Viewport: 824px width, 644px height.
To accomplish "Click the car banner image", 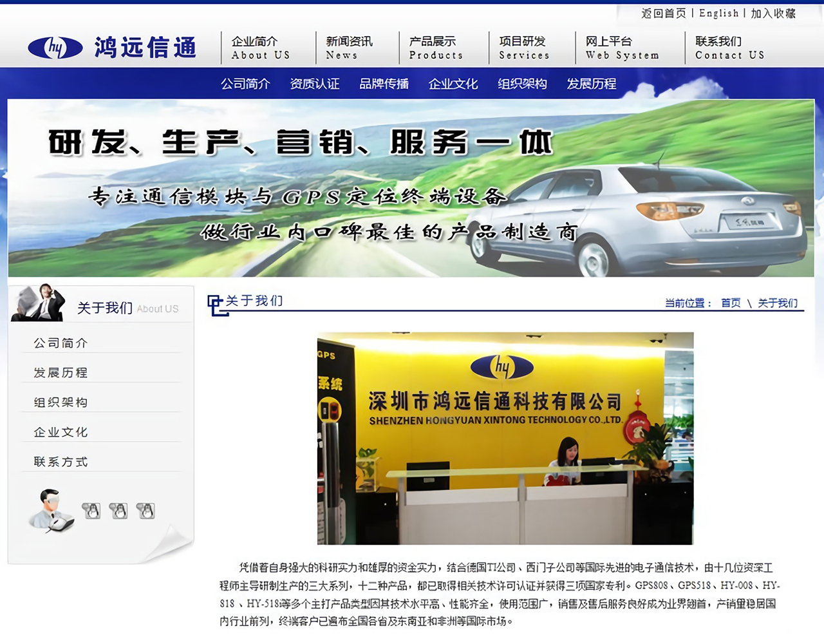I will pyautogui.click(x=411, y=188).
